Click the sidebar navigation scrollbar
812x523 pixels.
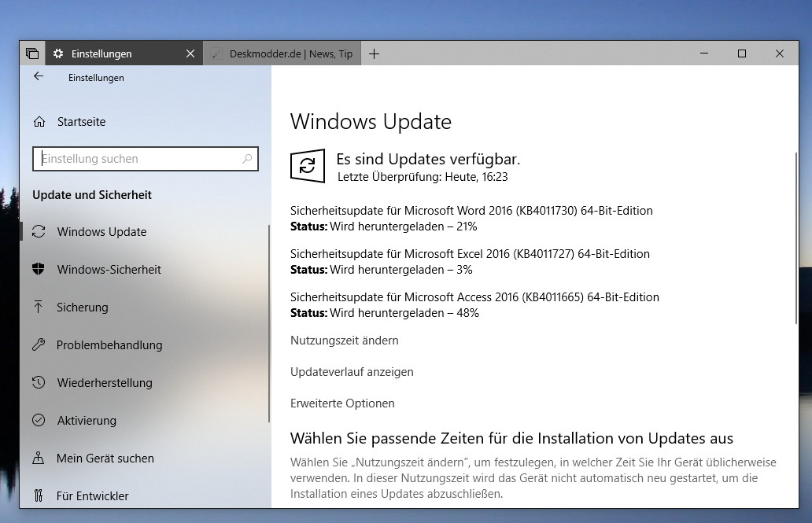click(x=269, y=323)
